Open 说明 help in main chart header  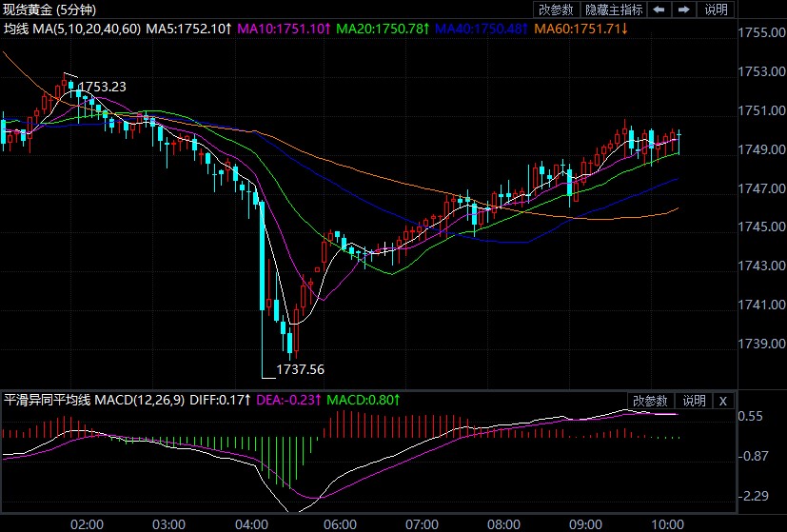click(x=716, y=10)
